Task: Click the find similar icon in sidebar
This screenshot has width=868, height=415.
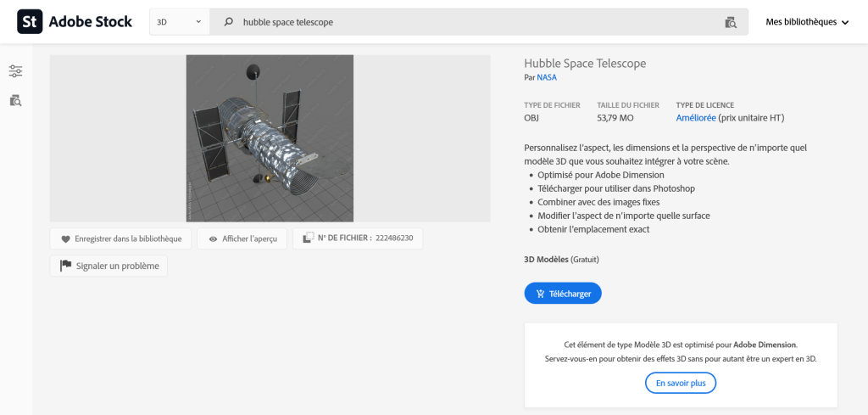Action: pos(15,100)
